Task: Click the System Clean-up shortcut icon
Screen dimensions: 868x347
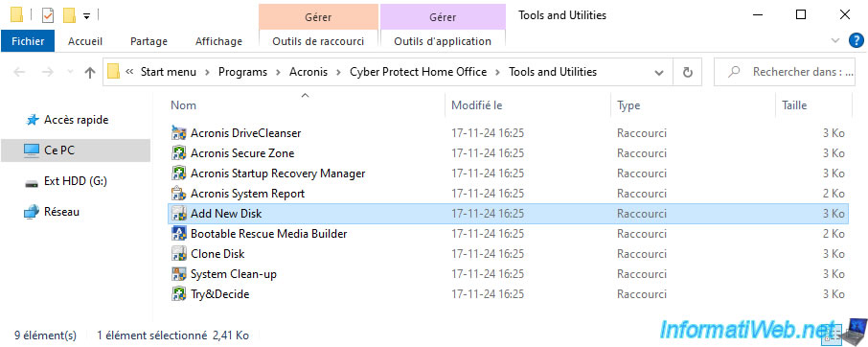Action: point(178,274)
